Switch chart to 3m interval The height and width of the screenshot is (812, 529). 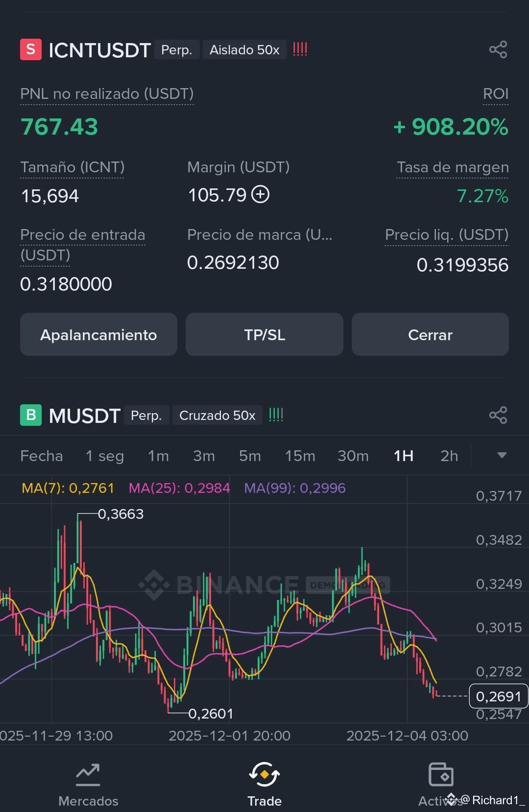coord(204,456)
